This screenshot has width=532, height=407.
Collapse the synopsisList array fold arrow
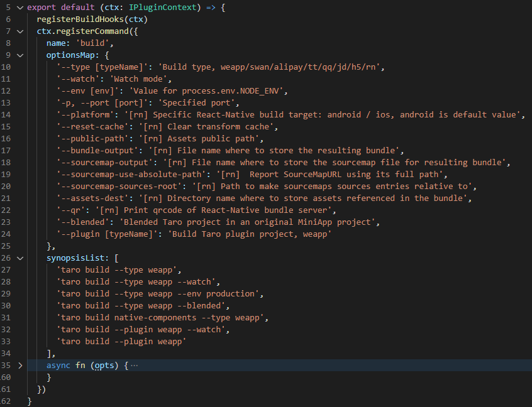pos(20,258)
